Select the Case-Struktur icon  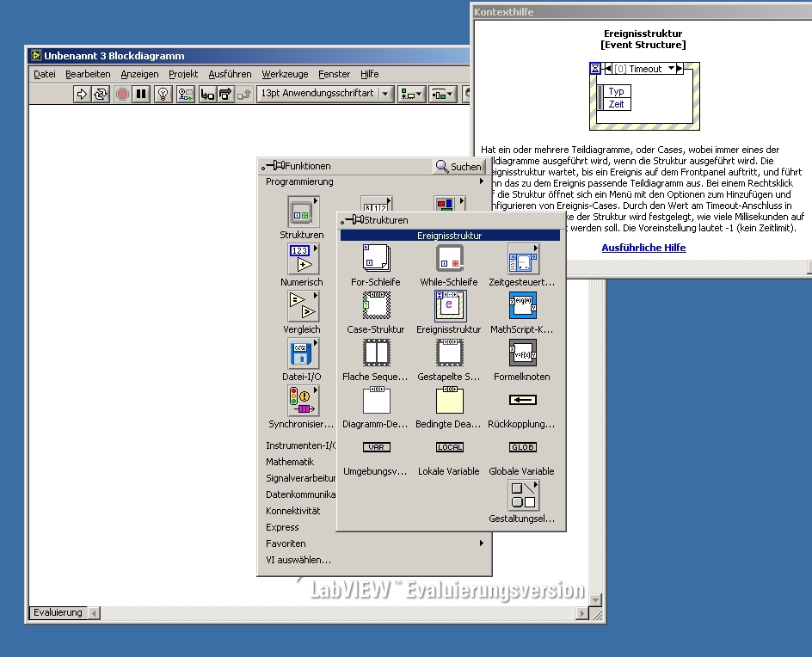[377, 306]
